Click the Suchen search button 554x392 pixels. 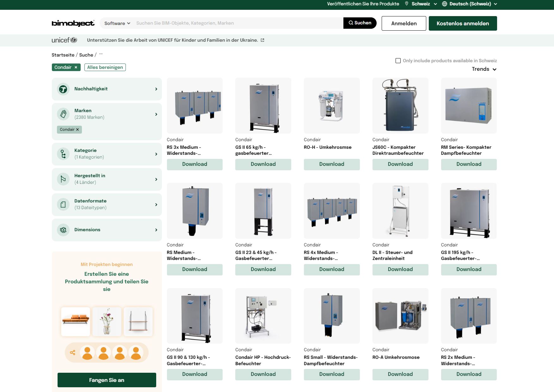click(360, 23)
